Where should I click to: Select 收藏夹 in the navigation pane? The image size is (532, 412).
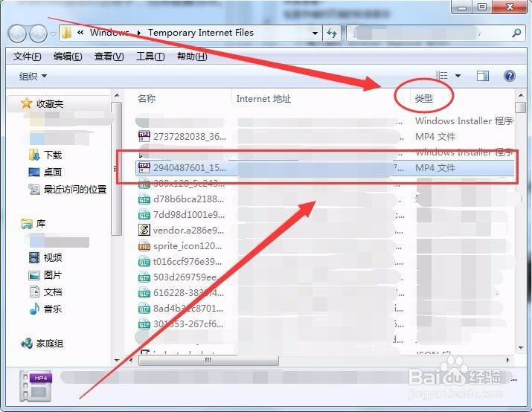coord(50,104)
